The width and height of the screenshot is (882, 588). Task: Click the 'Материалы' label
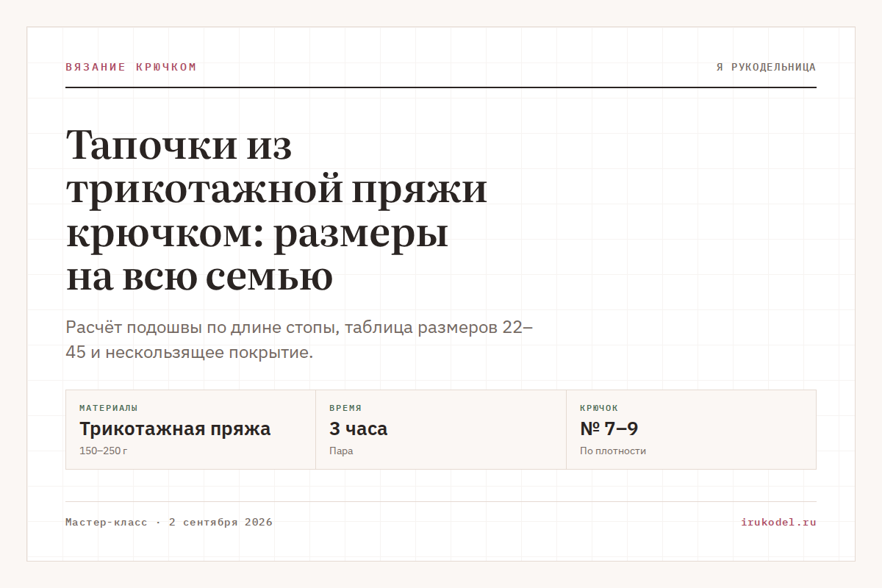click(109, 408)
